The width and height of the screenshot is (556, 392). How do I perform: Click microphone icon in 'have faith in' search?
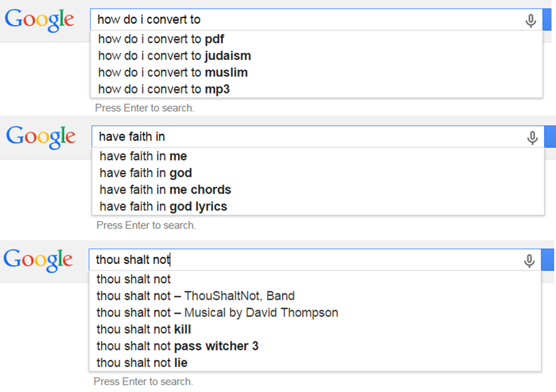click(x=532, y=138)
